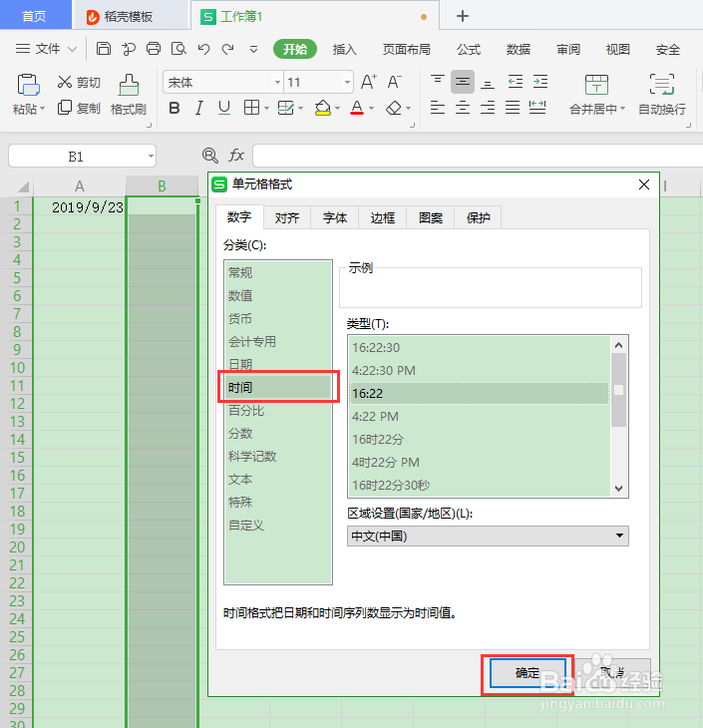Switch to 公式 ribbon tab
The image size is (703, 728).
469,49
